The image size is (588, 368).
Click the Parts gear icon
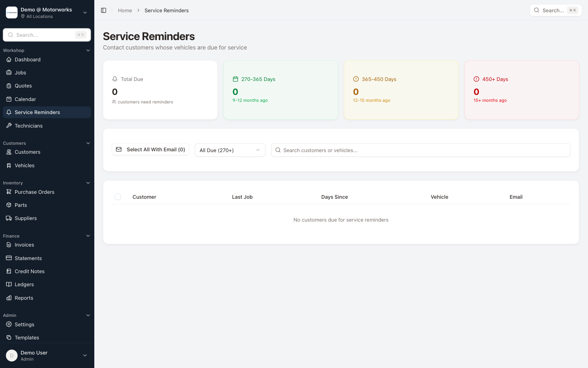9,205
